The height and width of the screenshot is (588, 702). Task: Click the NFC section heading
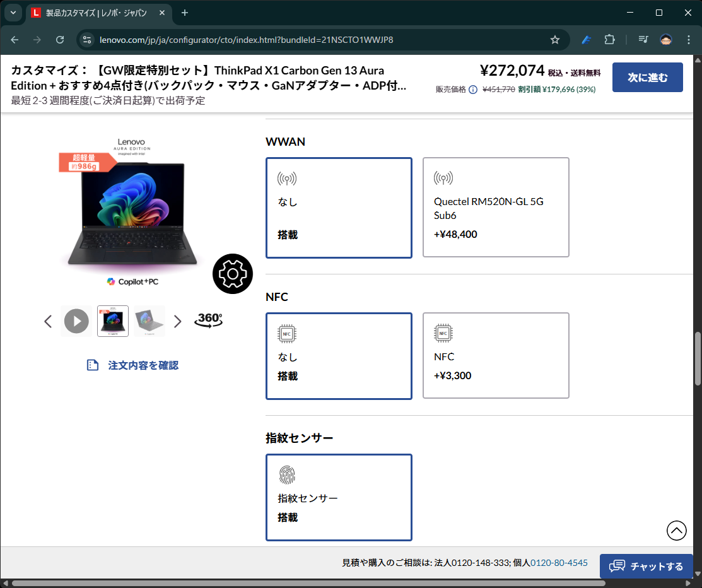tap(277, 297)
